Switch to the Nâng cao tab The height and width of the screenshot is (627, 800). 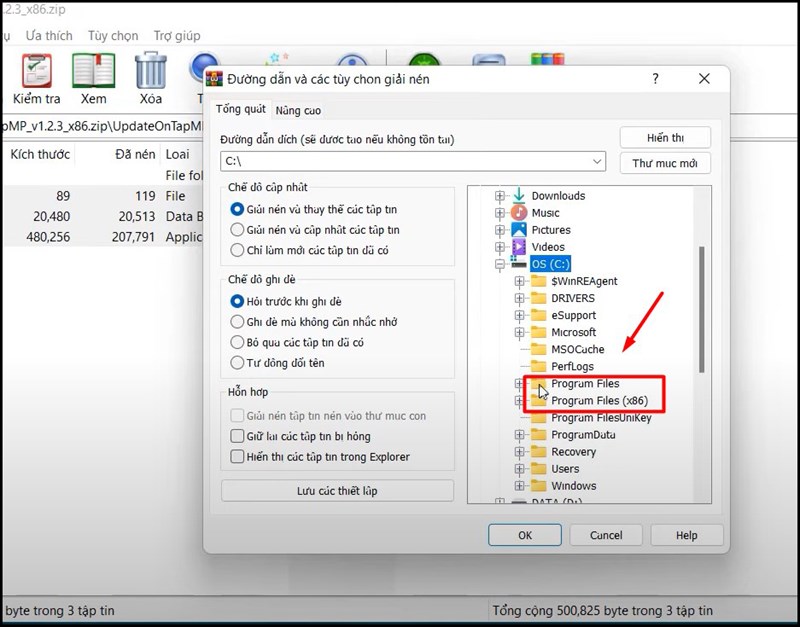298,110
